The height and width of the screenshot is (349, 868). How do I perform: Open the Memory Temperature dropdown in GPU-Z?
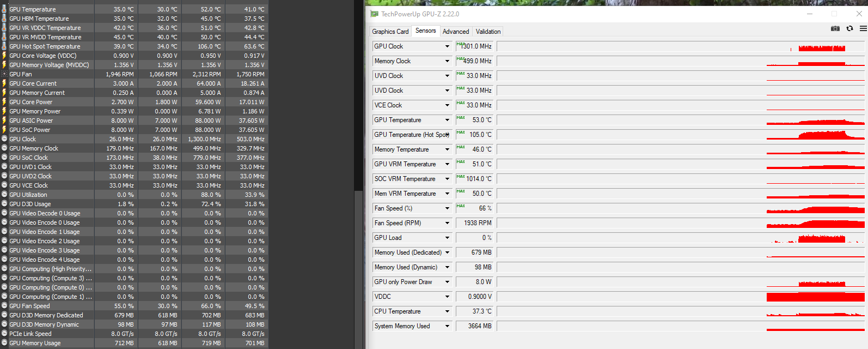(447, 149)
